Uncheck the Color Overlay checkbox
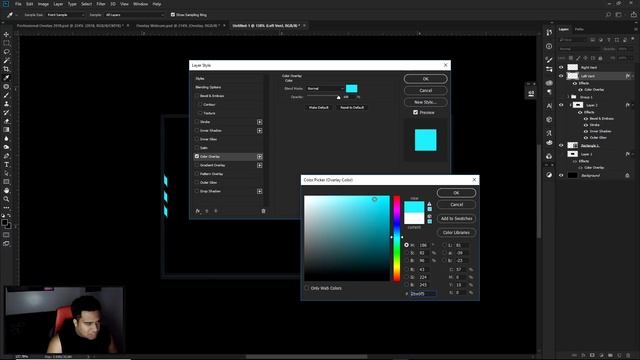The width and height of the screenshot is (640, 360). point(197,157)
